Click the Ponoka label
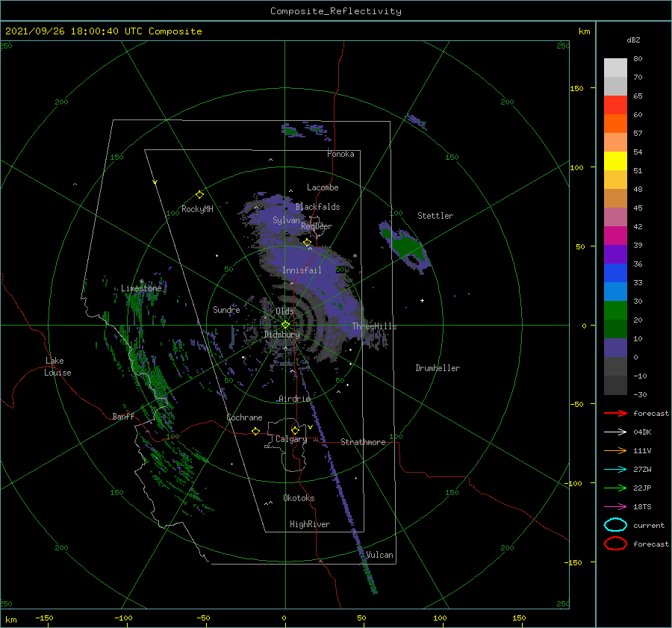Image resolution: width=672 pixels, height=628 pixels. [x=340, y=154]
